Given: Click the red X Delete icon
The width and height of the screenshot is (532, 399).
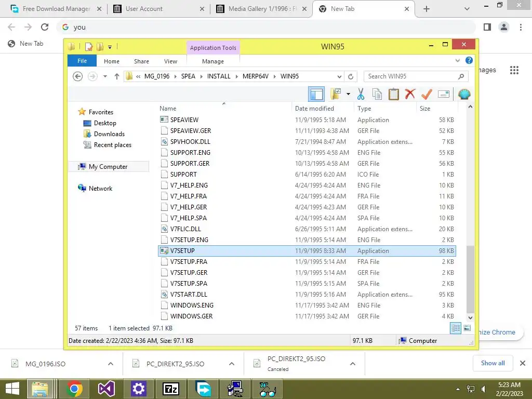Looking at the screenshot, I should 410,94.
